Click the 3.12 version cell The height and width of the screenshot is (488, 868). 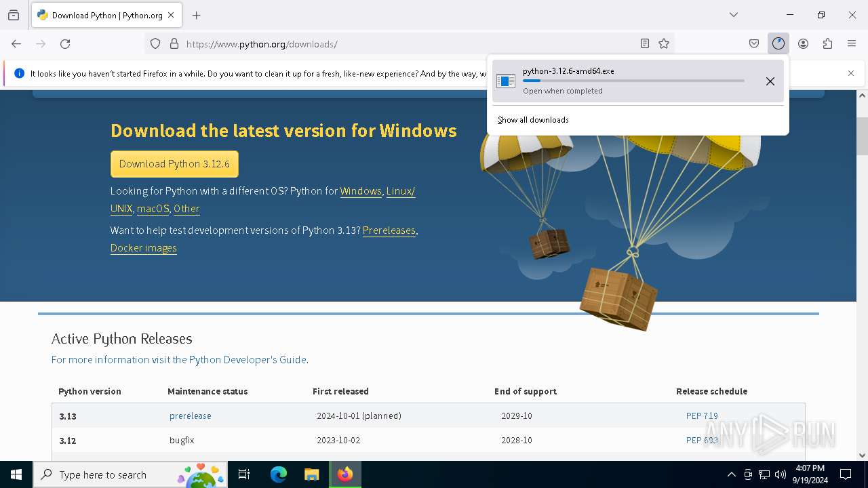pos(68,441)
